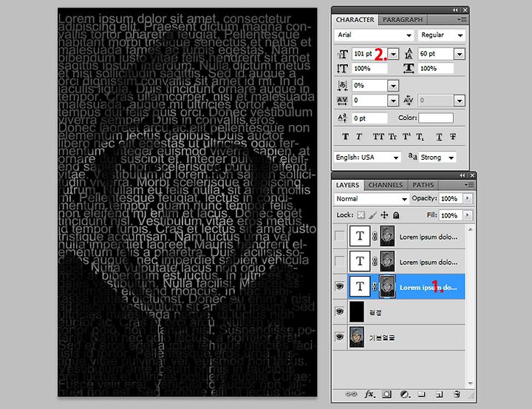Click the Layers panel scroll down arrow
The height and width of the screenshot is (409, 532).
(x=470, y=383)
